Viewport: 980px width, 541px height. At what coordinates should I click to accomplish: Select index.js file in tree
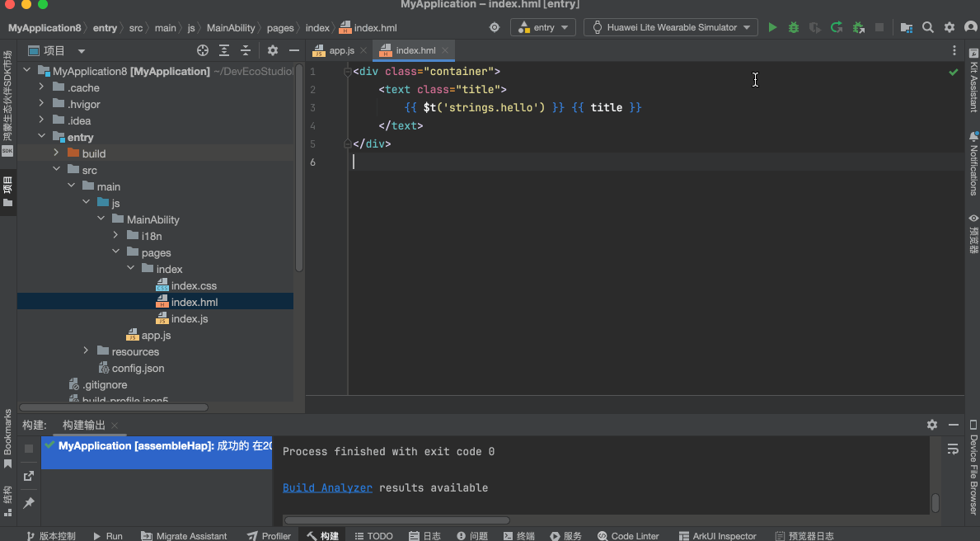pyautogui.click(x=190, y=319)
